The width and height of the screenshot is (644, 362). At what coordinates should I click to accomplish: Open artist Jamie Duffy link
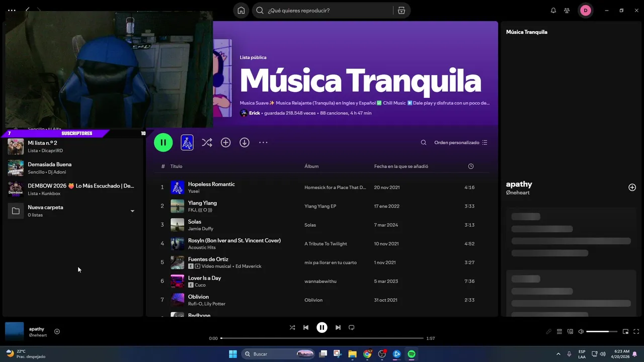(201, 229)
